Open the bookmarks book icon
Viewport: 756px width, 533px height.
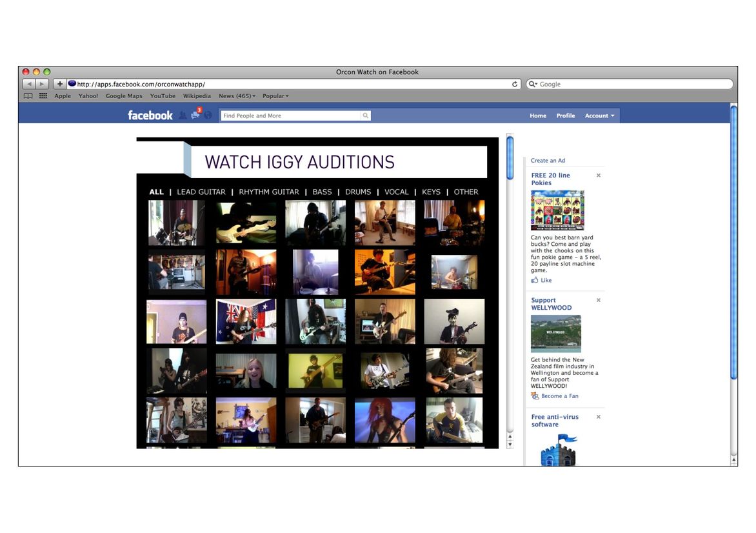click(28, 96)
